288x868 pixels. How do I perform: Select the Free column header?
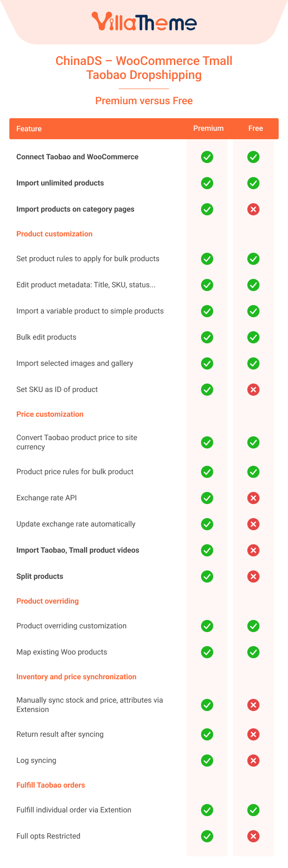tap(256, 128)
